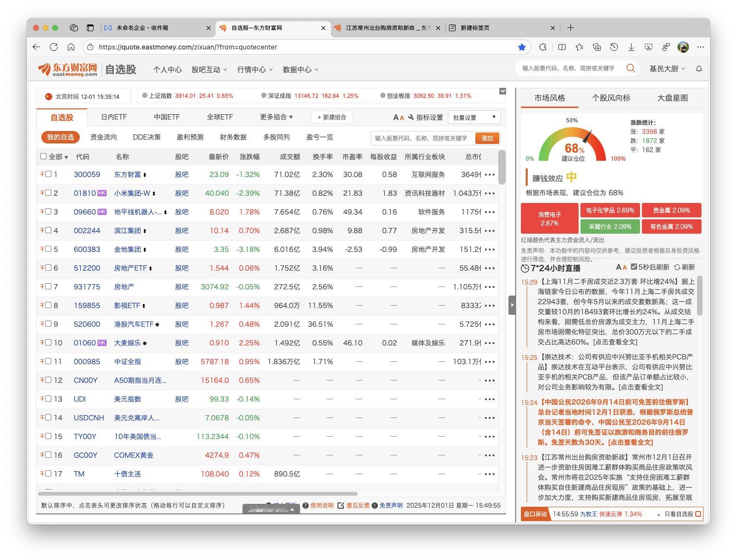Check the box for row 1 东方财富
Screen dimensions: 737x560
48,174
